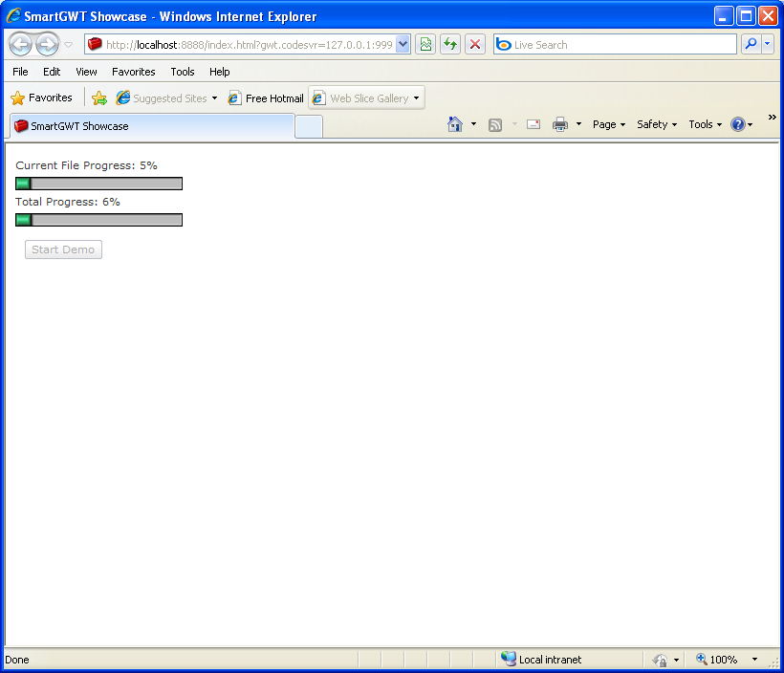Click the 'Current File Progress: 5%' label
Viewport: 784px width, 673px height.
[x=86, y=165]
